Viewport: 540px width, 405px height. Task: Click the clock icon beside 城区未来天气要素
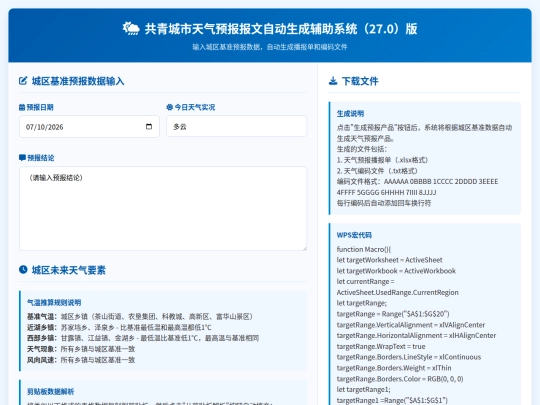[x=23, y=270]
